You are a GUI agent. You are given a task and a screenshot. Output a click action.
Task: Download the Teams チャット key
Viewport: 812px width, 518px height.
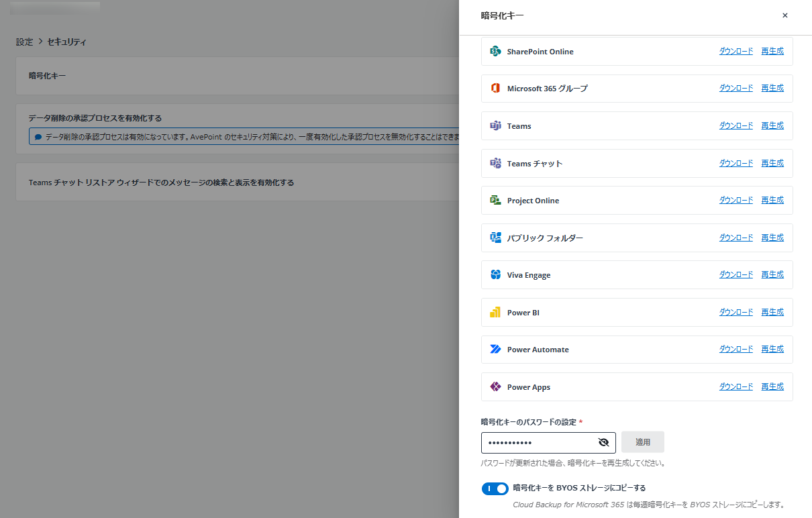tap(736, 163)
